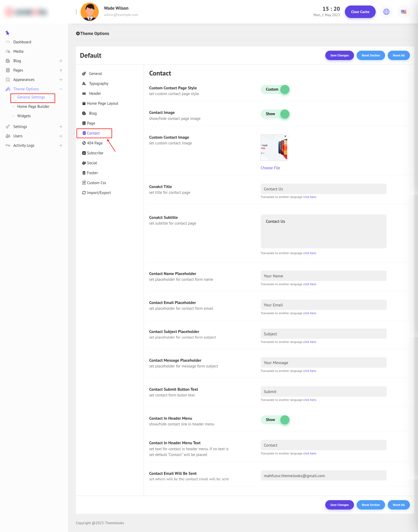The image size is (418, 532).
Task: Click the Contact Email Will Be Sent field
Action: point(323,476)
